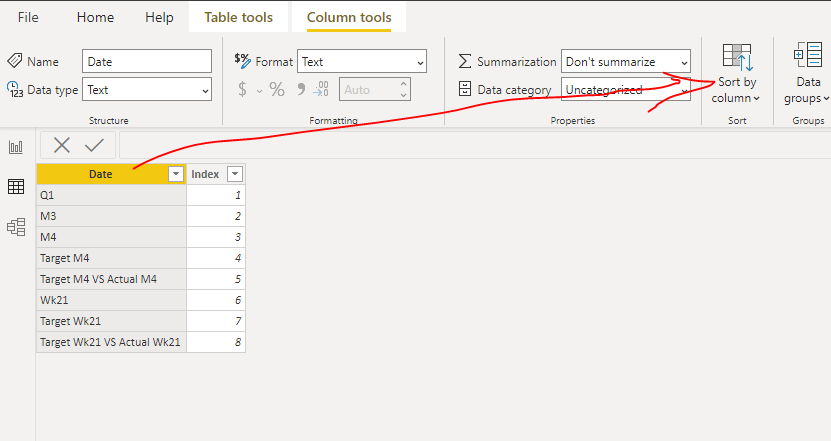The image size is (831, 441).
Task: Open the File menu
Action: click(28, 17)
